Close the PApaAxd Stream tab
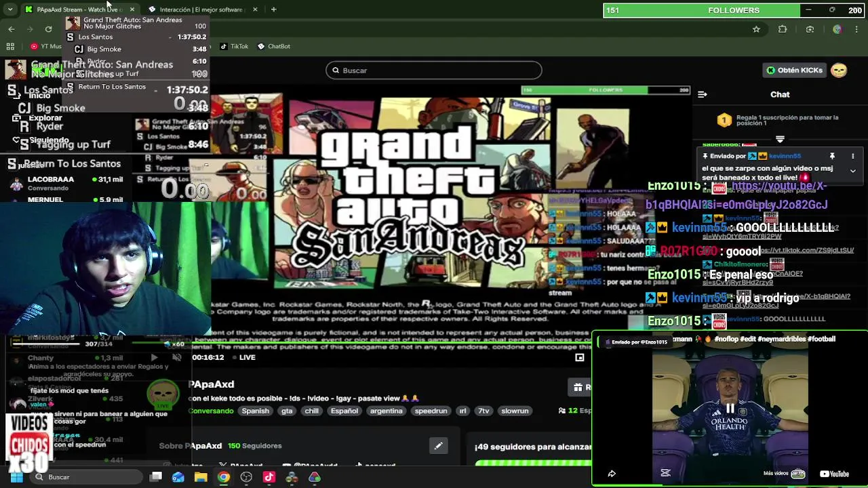 (132, 9)
